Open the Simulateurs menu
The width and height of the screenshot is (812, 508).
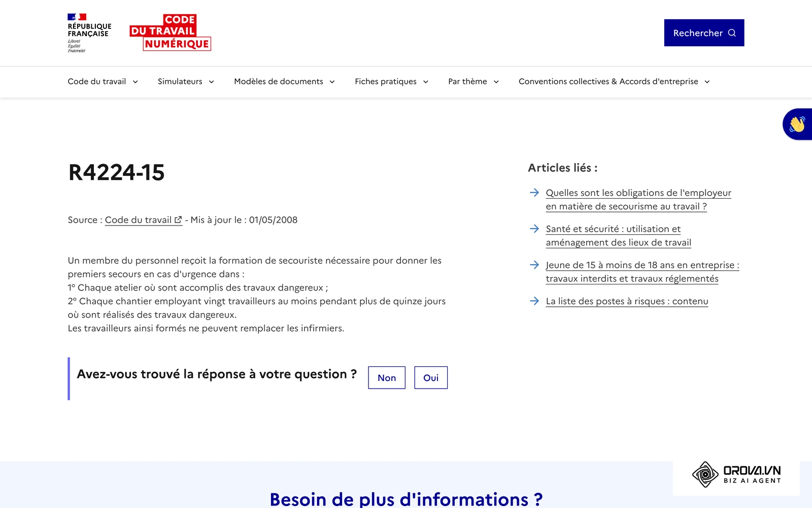[x=186, y=81]
